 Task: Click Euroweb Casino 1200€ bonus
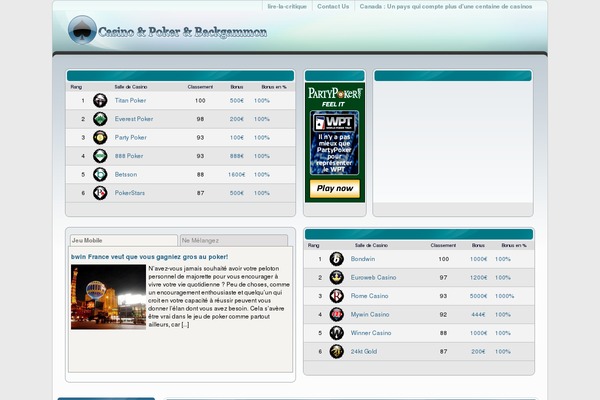point(478,278)
